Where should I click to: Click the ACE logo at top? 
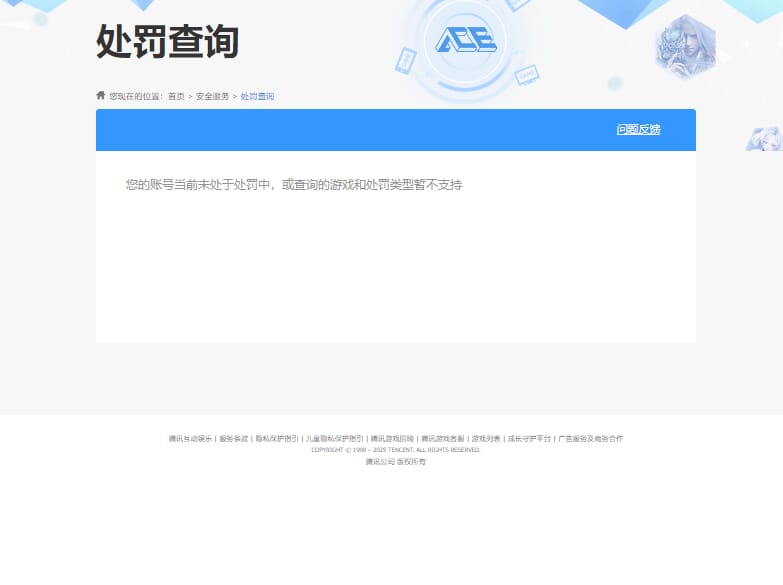tap(465, 40)
